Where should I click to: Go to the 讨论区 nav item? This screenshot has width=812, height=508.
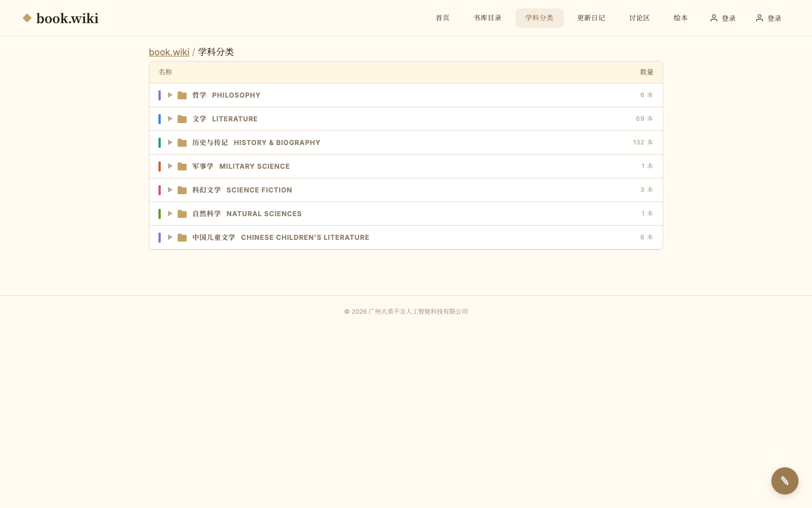coord(639,18)
